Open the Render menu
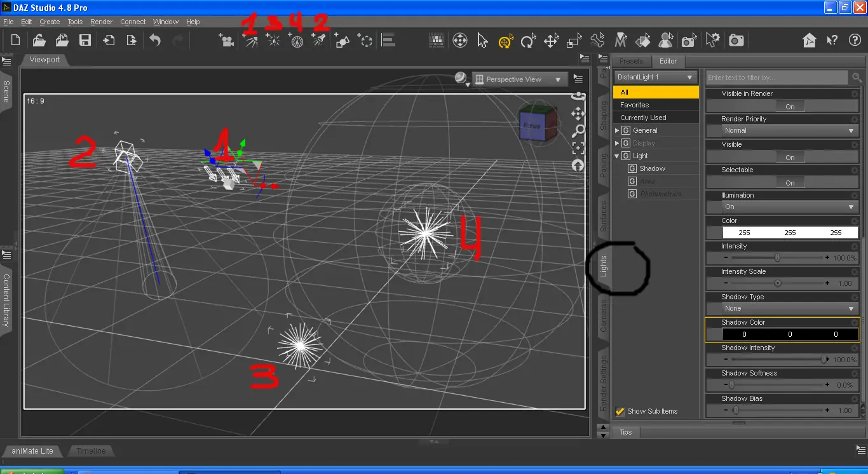This screenshot has width=868, height=474. click(x=101, y=22)
